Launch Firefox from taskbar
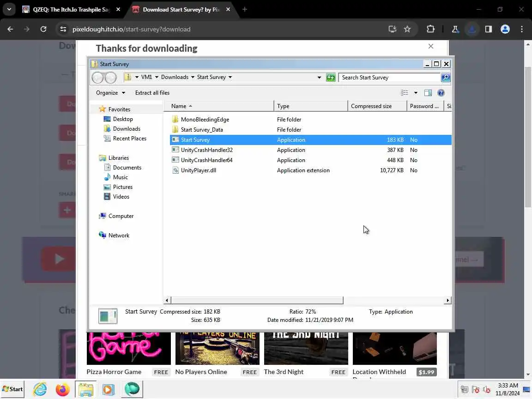 coord(63,389)
